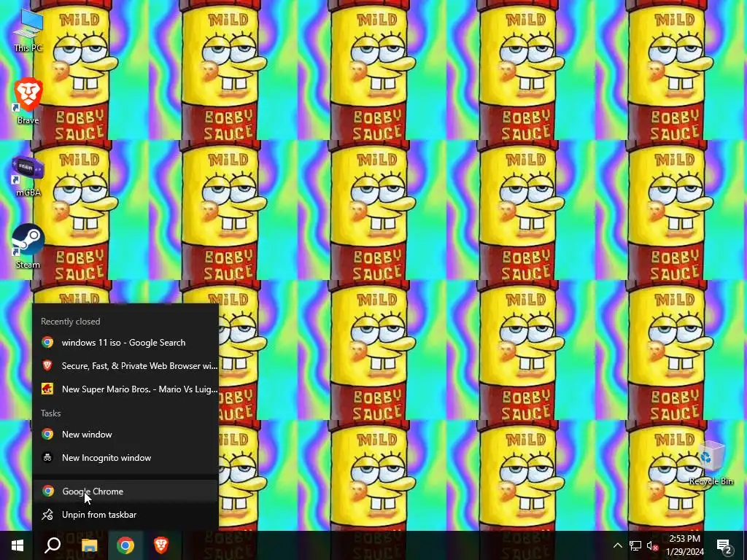This screenshot has width=747, height=560.
Task: Open File Explorer from the taskbar
Action: (x=89, y=545)
